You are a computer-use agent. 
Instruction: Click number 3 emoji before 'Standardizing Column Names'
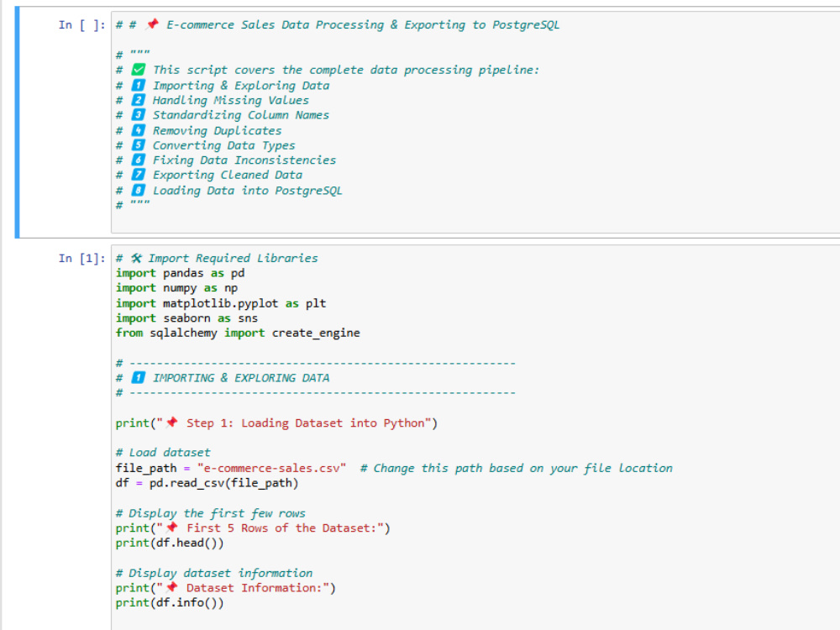coord(139,115)
